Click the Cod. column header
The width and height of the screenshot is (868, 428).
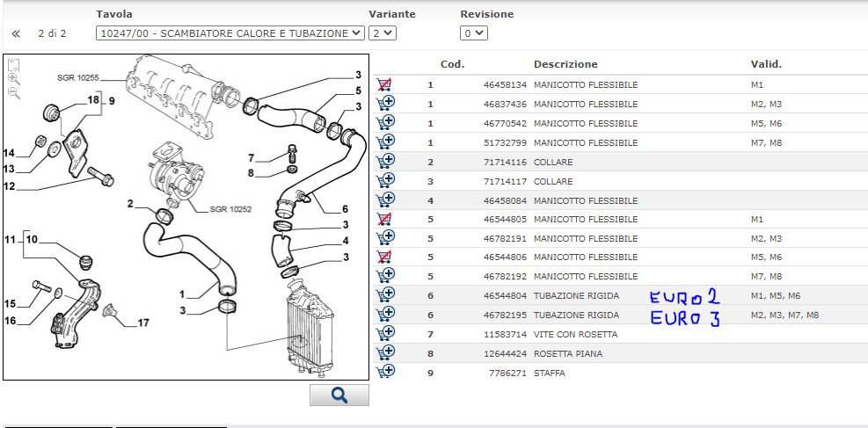pos(452,64)
